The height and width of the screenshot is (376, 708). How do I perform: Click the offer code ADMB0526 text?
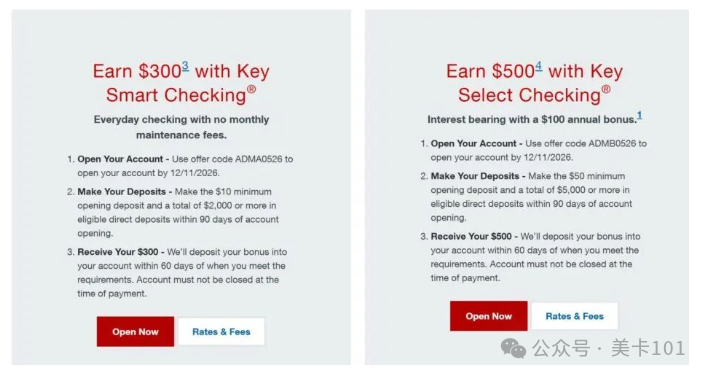coord(611,144)
